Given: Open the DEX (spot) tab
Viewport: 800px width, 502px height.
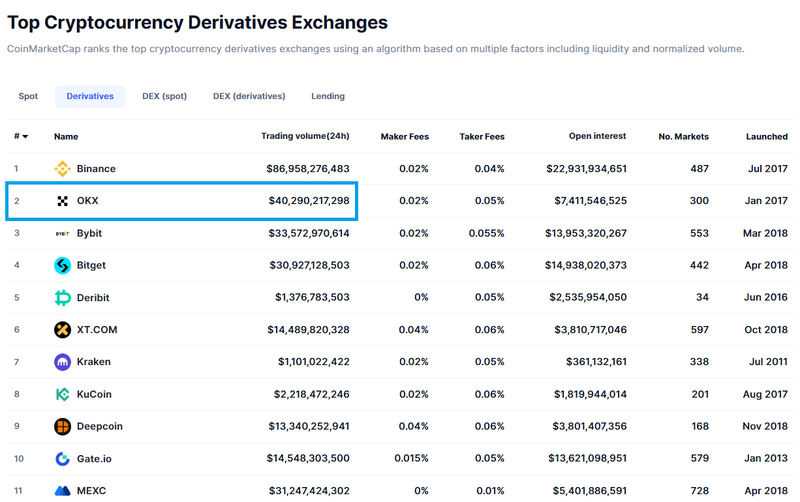Looking at the screenshot, I should tap(164, 96).
